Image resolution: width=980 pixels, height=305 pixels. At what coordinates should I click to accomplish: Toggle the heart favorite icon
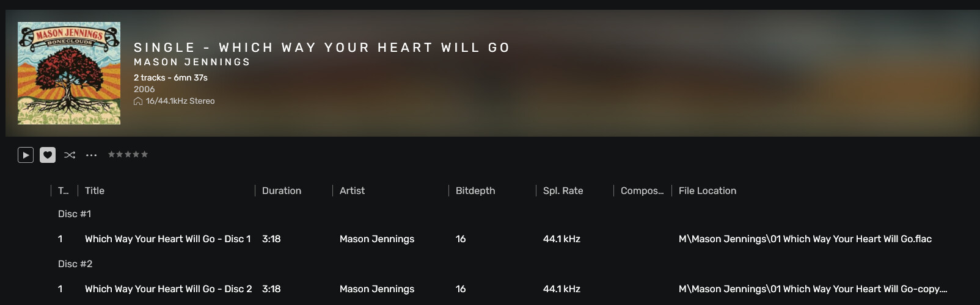pyautogui.click(x=48, y=155)
